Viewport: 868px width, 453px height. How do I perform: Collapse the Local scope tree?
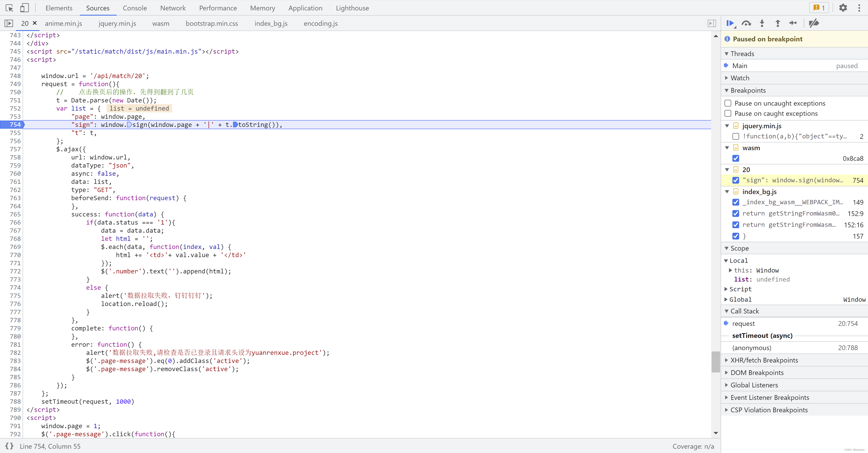tap(726, 261)
